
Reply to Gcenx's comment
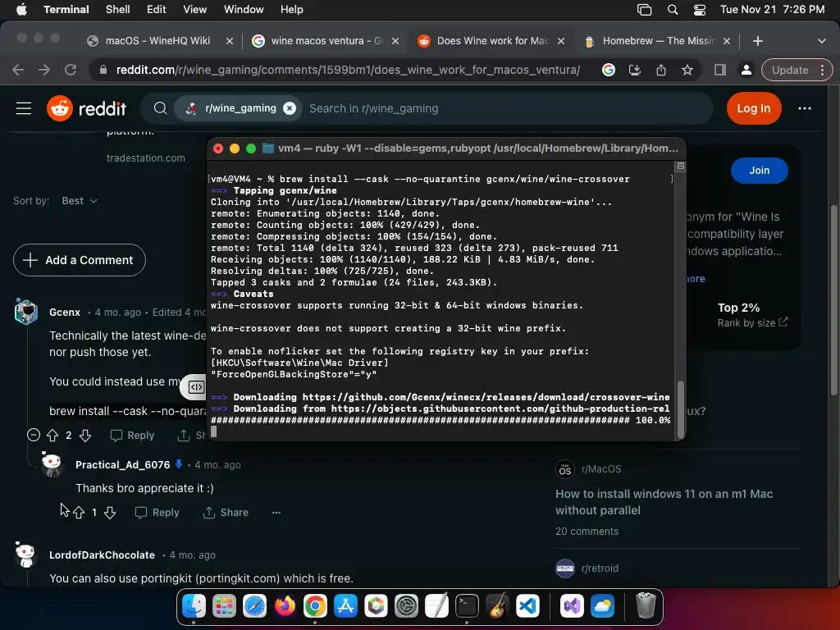(132, 436)
